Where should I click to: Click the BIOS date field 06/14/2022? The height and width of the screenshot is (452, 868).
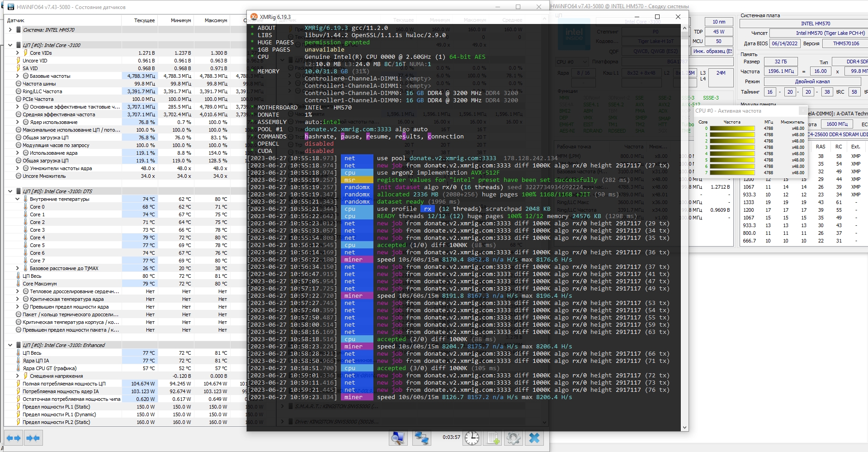[x=784, y=43]
